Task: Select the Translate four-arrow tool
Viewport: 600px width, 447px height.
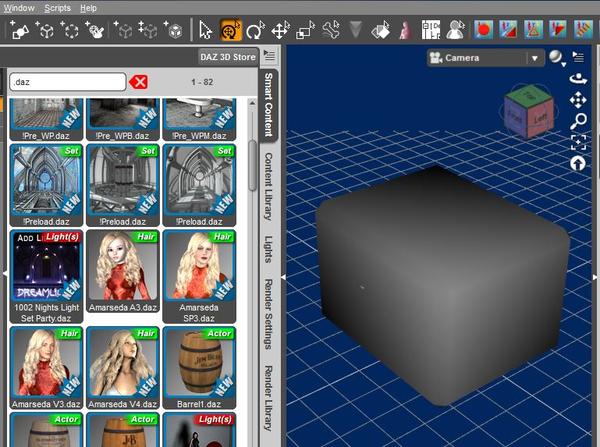Action: [280, 30]
